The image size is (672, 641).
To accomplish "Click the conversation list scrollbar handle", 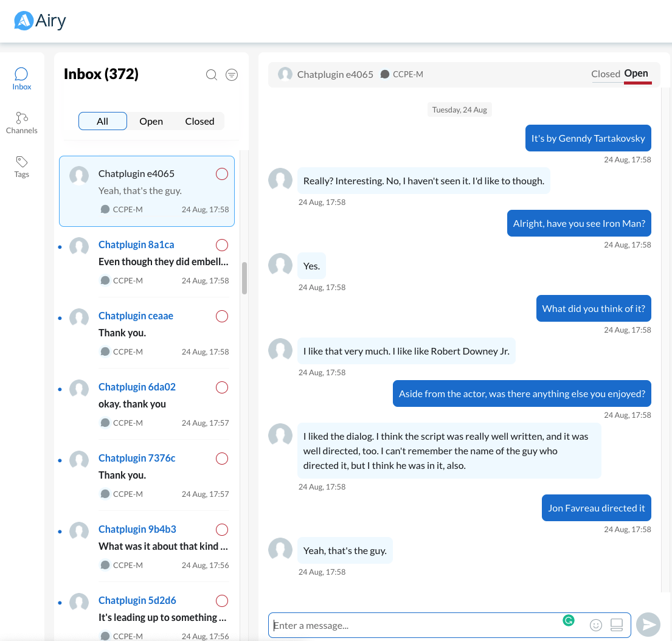I will (244, 278).
